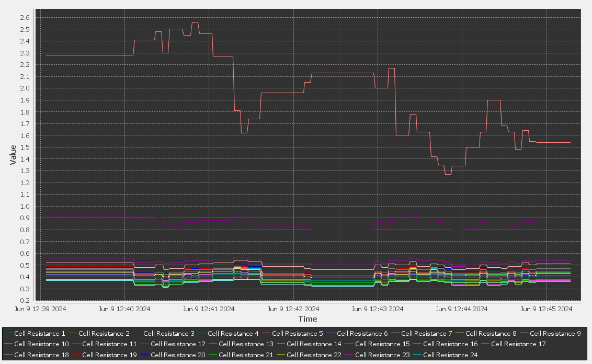Viewport: 592px width, 364px height.
Task: Click the blue Cell Resistance 6 legend swatch
Action: (x=331, y=333)
